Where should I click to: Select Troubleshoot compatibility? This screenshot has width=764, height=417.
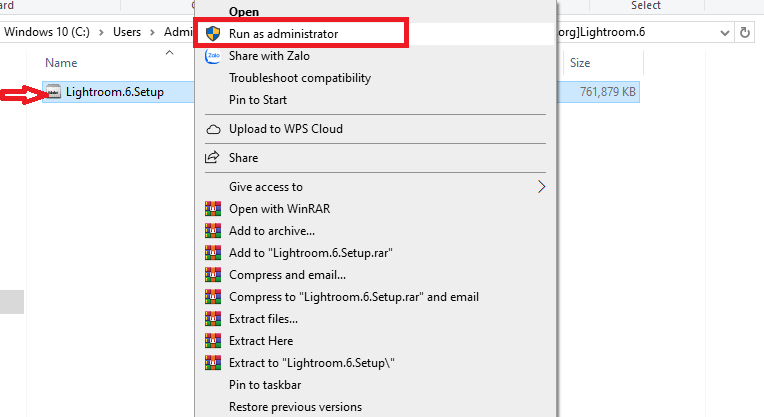tap(300, 78)
